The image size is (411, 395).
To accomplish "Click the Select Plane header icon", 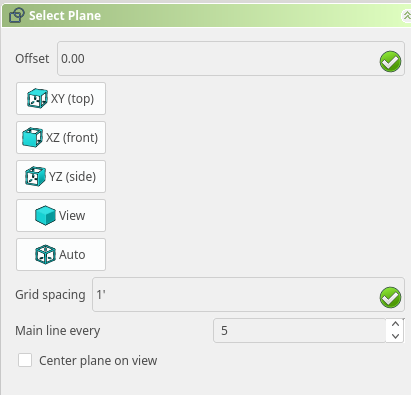I will (17, 15).
